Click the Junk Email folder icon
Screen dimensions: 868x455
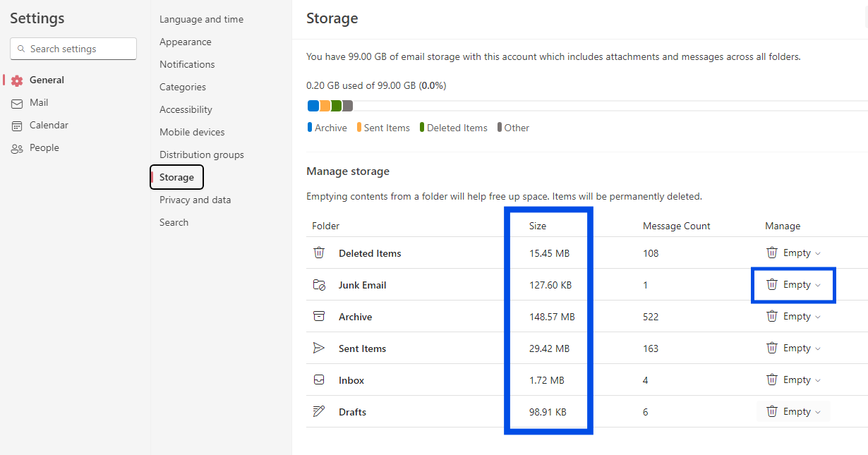click(x=319, y=285)
